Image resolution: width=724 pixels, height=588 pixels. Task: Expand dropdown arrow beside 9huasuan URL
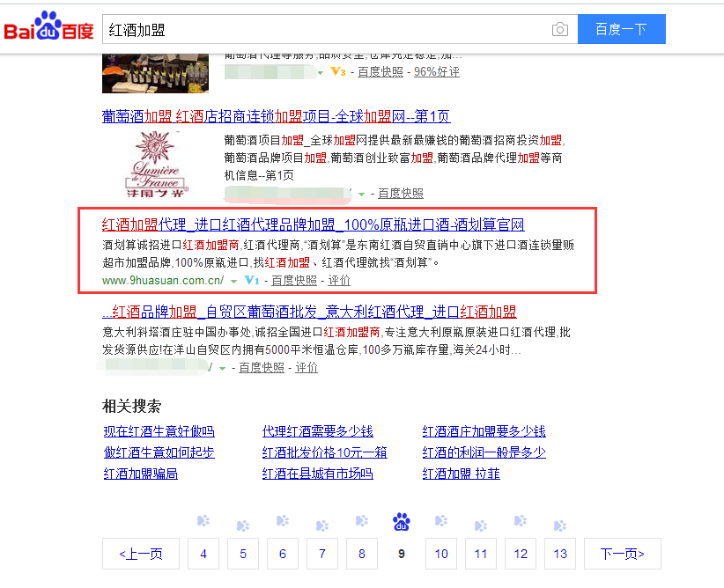pos(234,282)
